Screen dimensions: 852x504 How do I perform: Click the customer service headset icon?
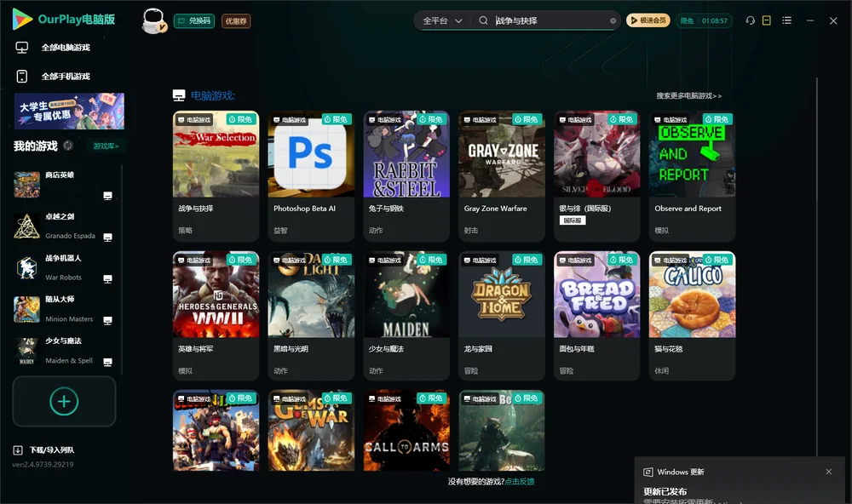pos(750,20)
